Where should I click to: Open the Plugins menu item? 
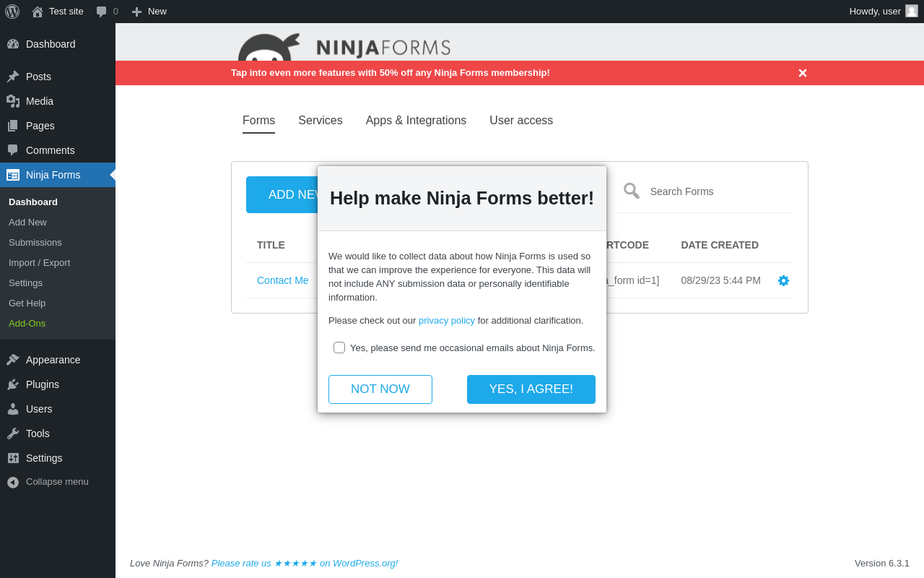coord(58,384)
